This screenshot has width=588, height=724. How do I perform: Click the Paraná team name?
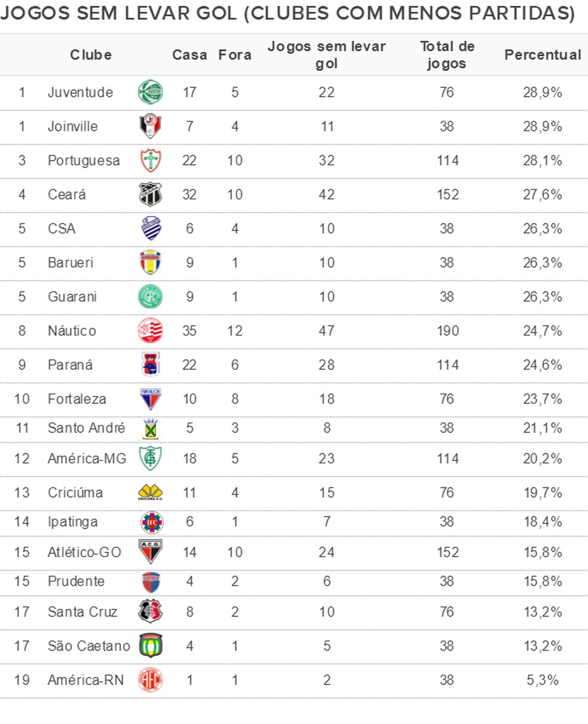coord(71,364)
